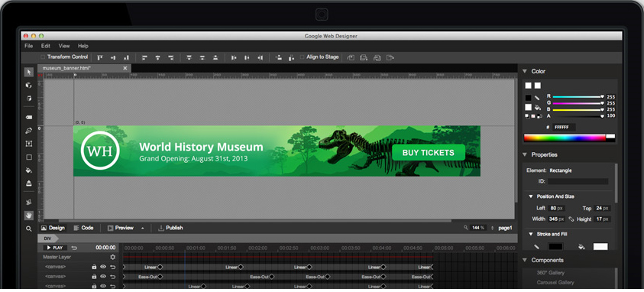Click the first icon right of Align to Stage

tap(351, 57)
